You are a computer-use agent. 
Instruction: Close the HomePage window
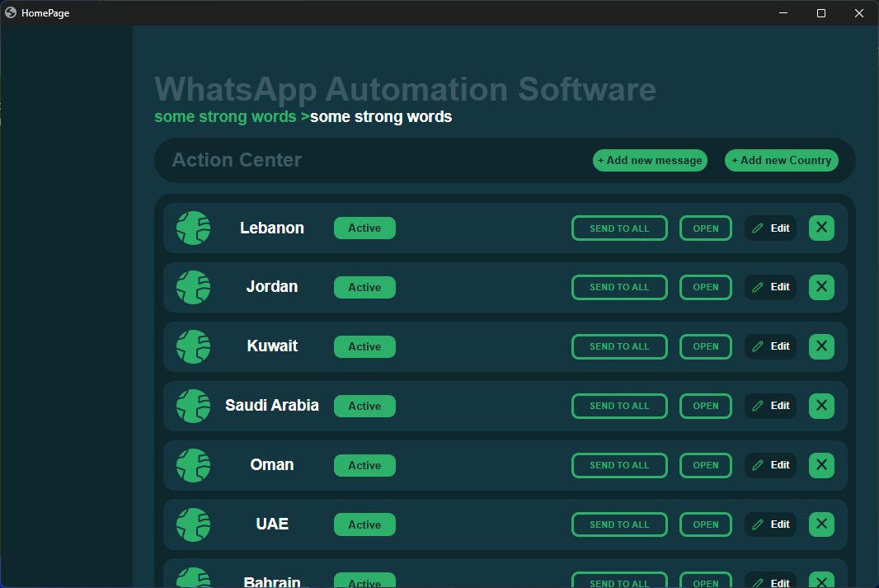tap(859, 13)
